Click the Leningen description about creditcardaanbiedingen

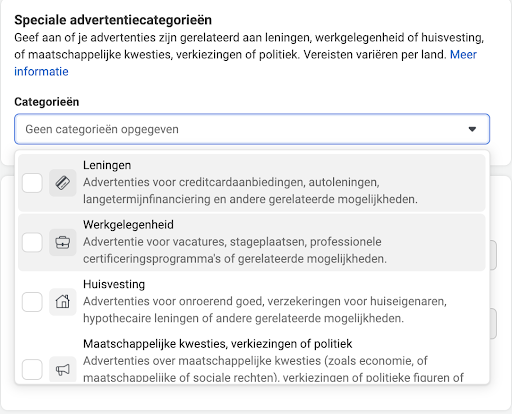pos(250,191)
